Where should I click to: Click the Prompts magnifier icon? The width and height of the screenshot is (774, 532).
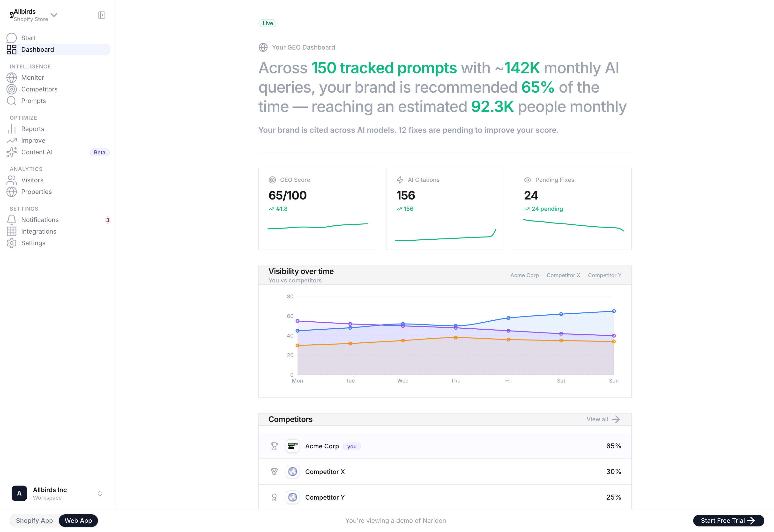click(12, 101)
